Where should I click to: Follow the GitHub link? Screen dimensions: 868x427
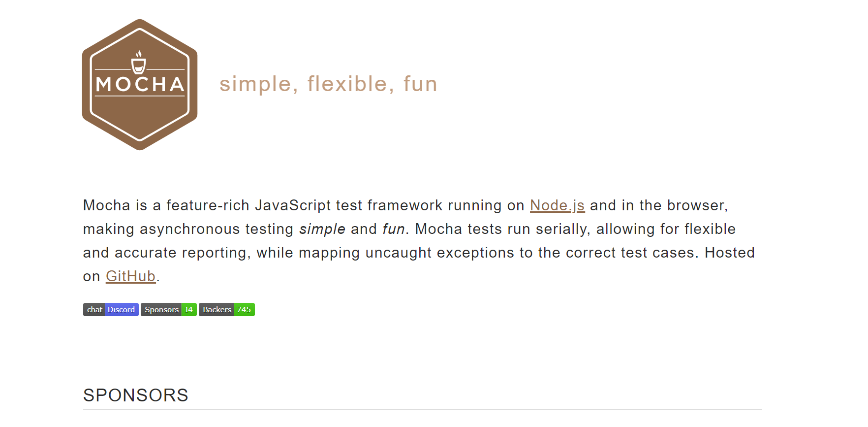pos(130,276)
